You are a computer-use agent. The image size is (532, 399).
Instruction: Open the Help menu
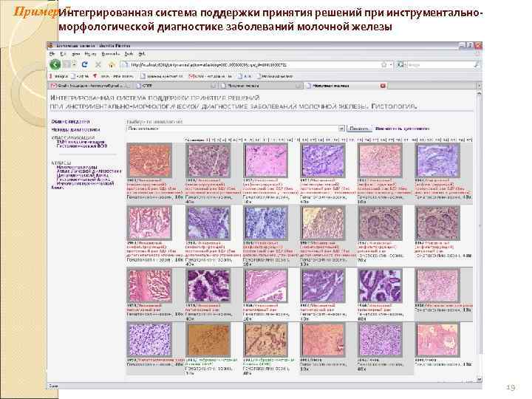[x=142, y=54]
